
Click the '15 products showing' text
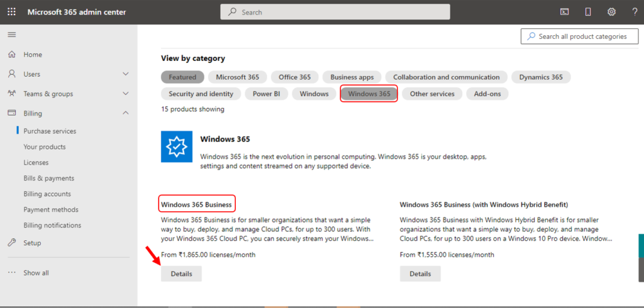192,109
